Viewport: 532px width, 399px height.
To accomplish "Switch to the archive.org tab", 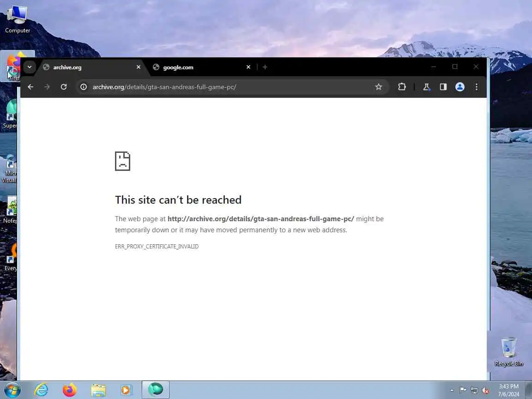I will click(x=91, y=67).
